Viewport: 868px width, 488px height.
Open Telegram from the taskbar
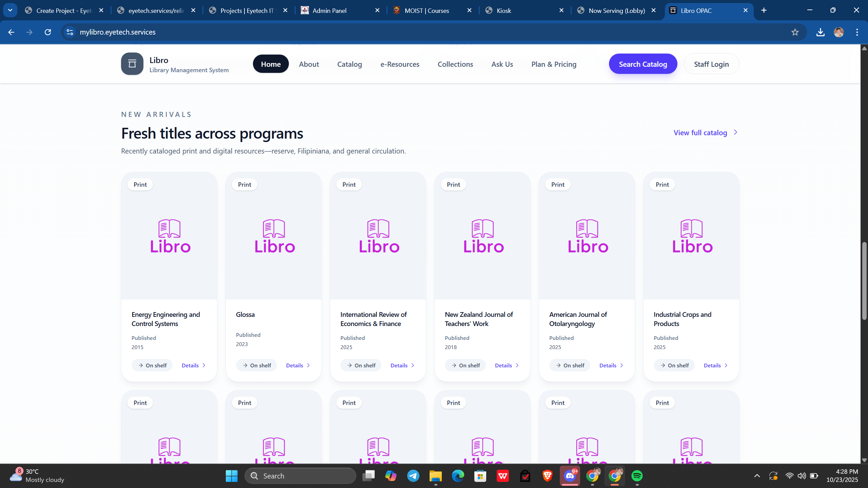coord(413,476)
